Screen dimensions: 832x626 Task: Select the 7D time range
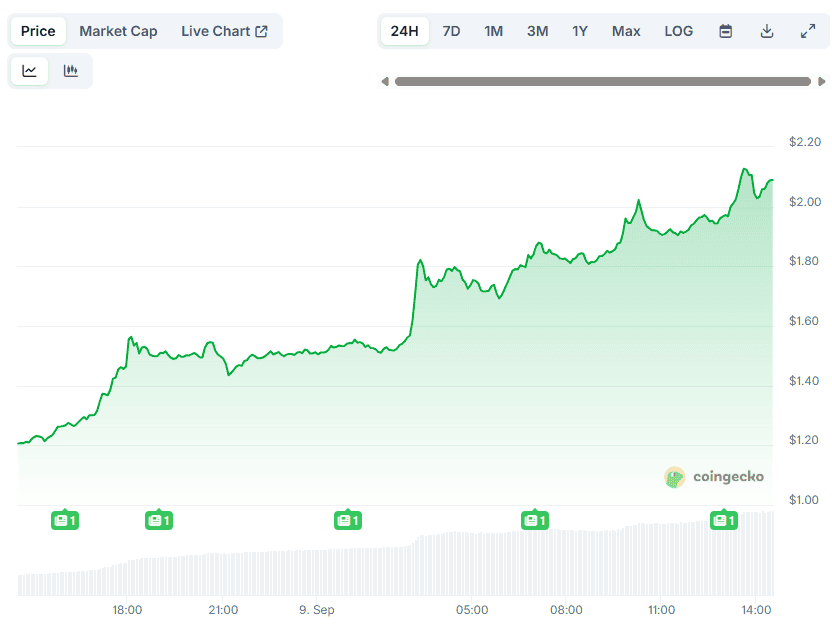[x=451, y=31]
